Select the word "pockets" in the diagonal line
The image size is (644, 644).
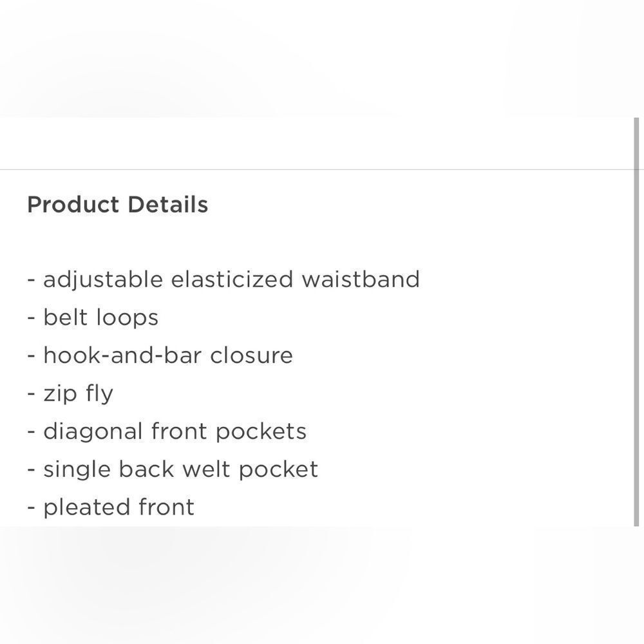[261, 431]
